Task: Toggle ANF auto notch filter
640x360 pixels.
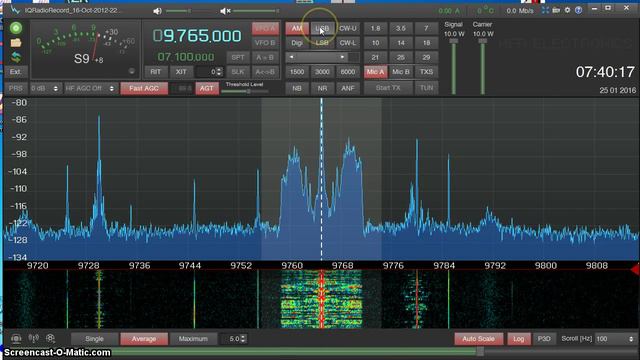Action: 348,88
